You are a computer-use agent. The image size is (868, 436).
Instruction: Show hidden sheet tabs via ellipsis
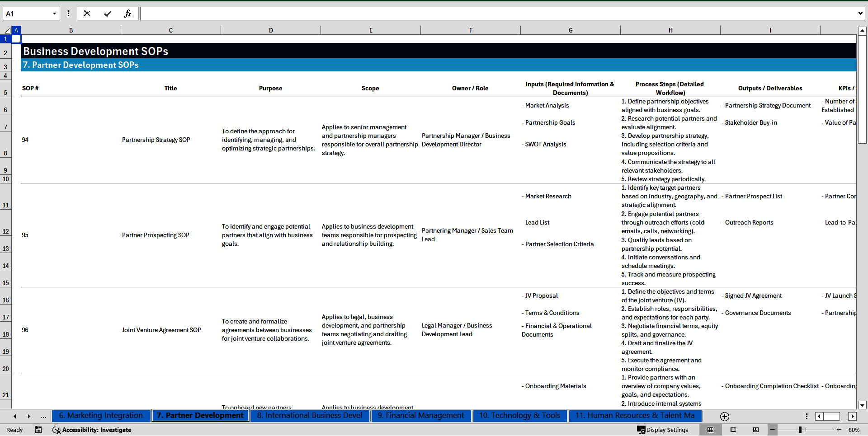pyautogui.click(x=43, y=416)
